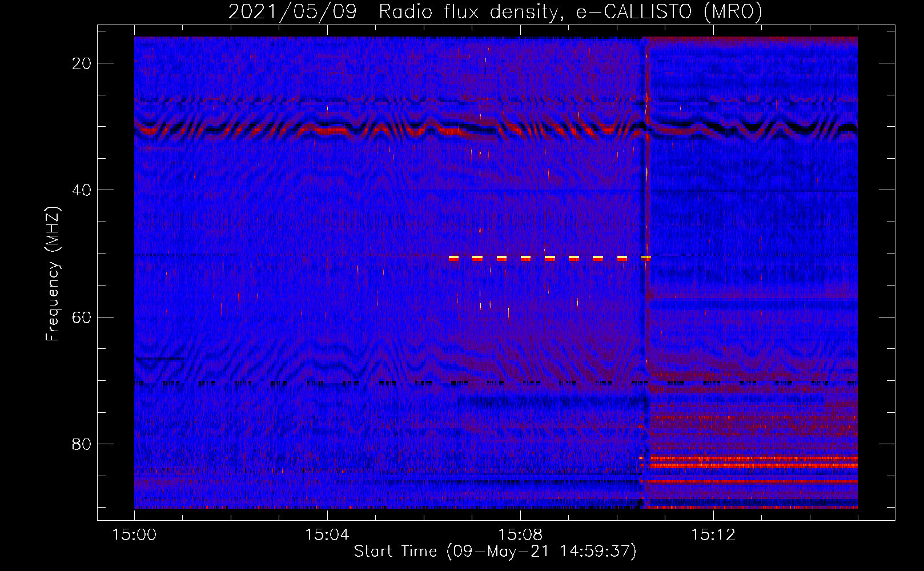Click the x-axis time label '15:00'
Viewport: 924px width, 571px height.
(134, 534)
